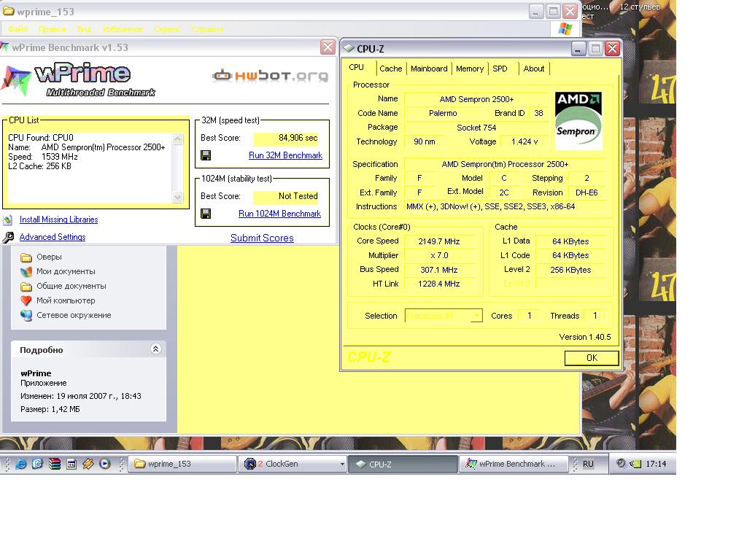Click Install Missing Libraries link
Viewport: 747px width, 560px height.
pyautogui.click(x=58, y=219)
